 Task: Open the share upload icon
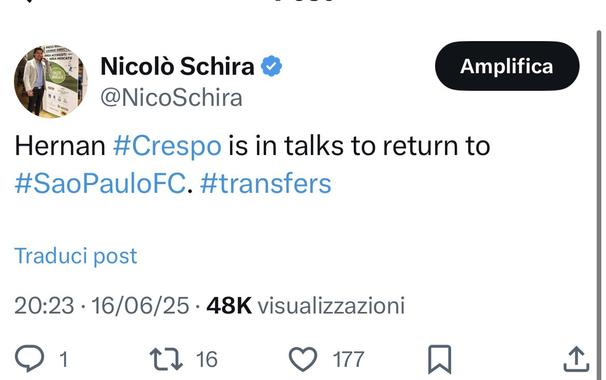pos(576,359)
